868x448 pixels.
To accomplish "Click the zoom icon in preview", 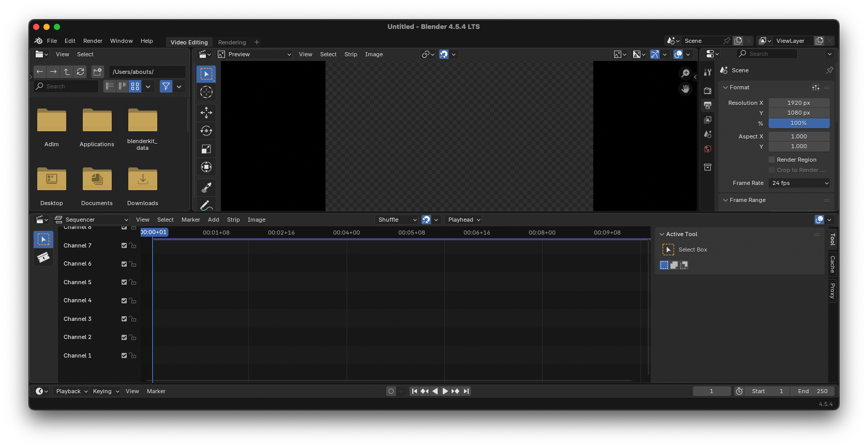I will click(x=685, y=73).
